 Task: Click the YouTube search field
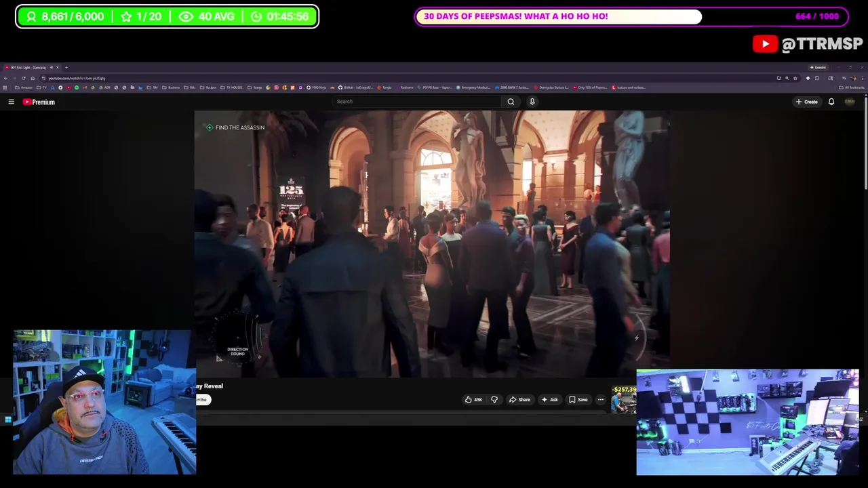tap(417, 102)
